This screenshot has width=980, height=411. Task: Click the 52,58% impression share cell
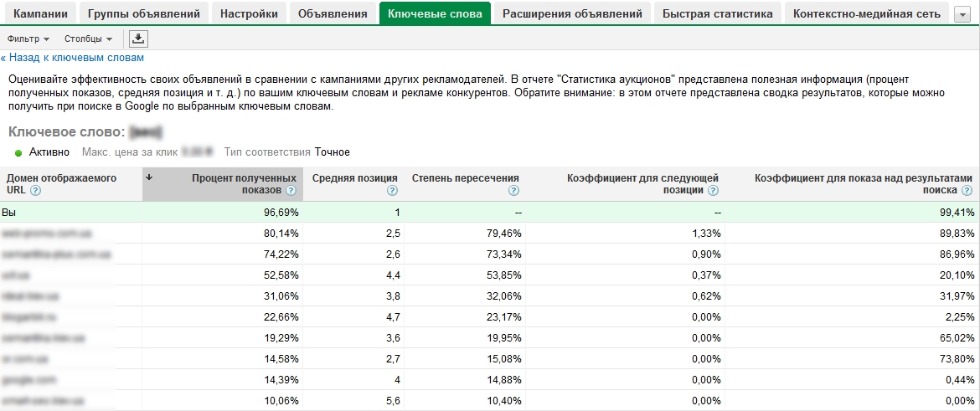tap(281, 275)
